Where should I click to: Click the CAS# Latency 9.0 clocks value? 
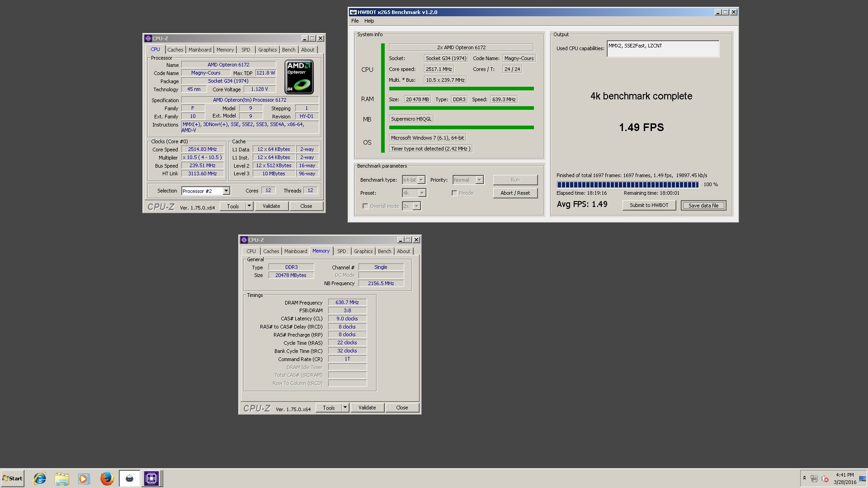(347, 319)
